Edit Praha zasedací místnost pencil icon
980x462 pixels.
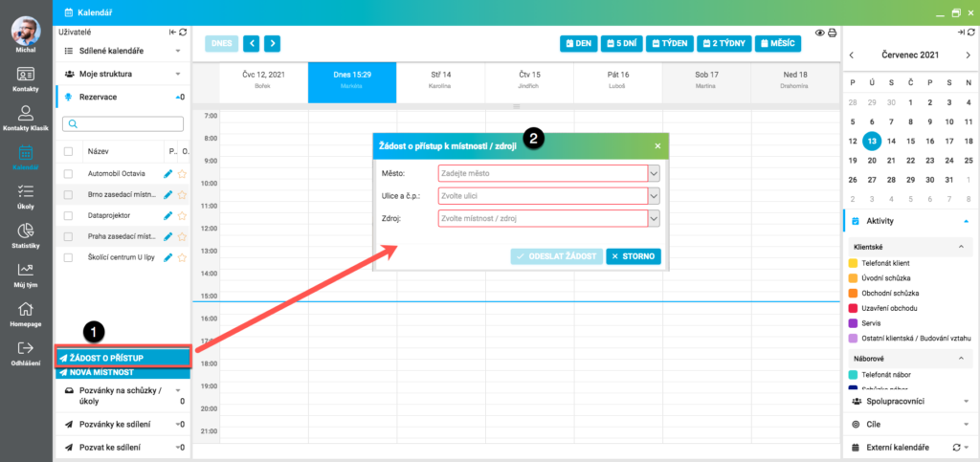click(x=167, y=236)
